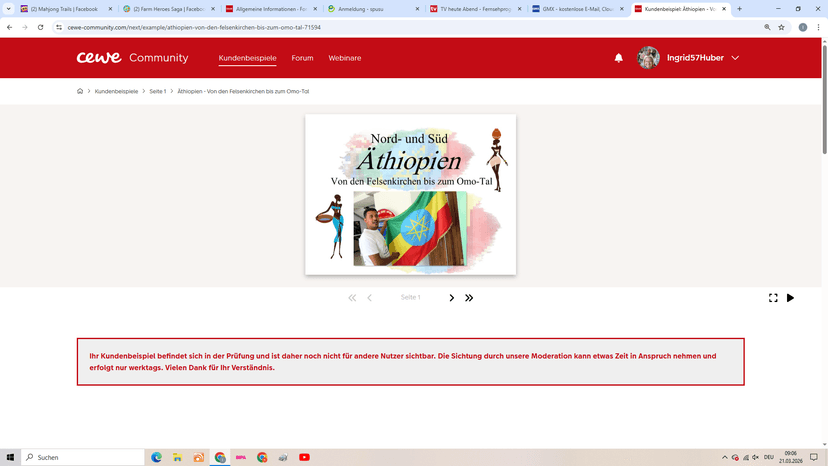Start the slideshow play button
This screenshot has height=466, width=828.
pos(790,298)
